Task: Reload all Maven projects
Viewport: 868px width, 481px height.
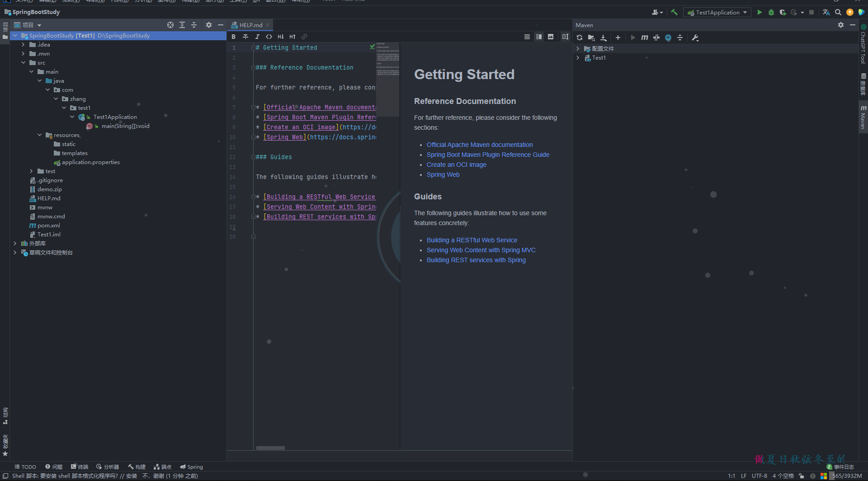Action: (x=580, y=38)
